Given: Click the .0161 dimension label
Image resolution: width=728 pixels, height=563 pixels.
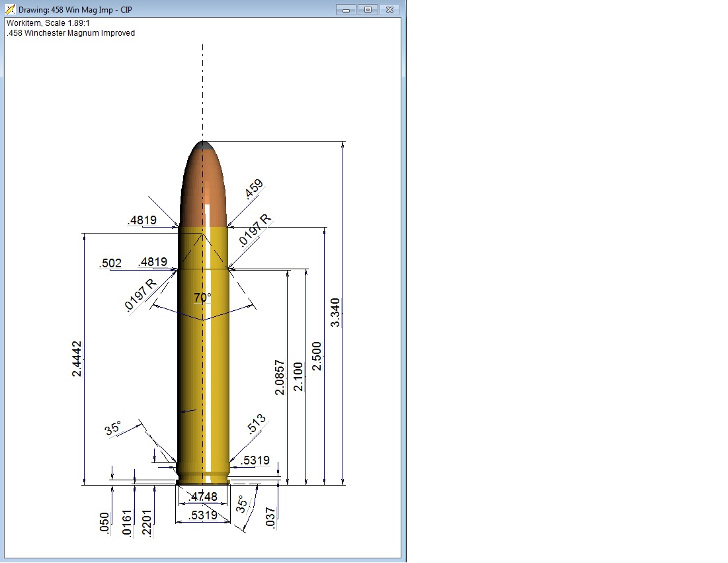Looking at the screenshot, I should tap(127, 523).
